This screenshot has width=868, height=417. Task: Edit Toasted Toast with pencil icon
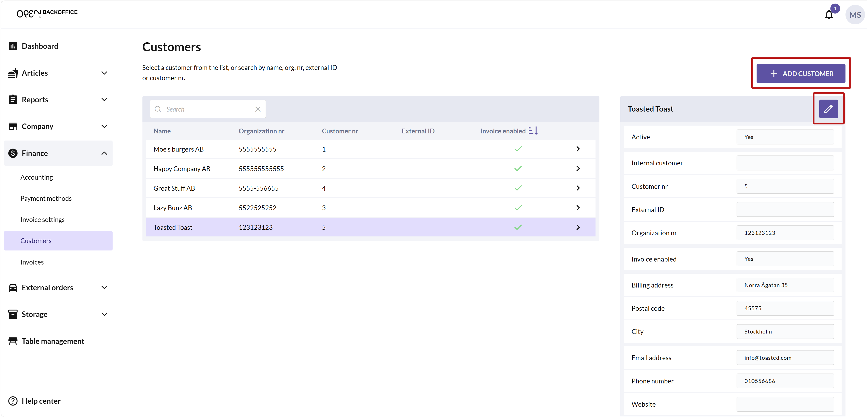pos(828,109)
